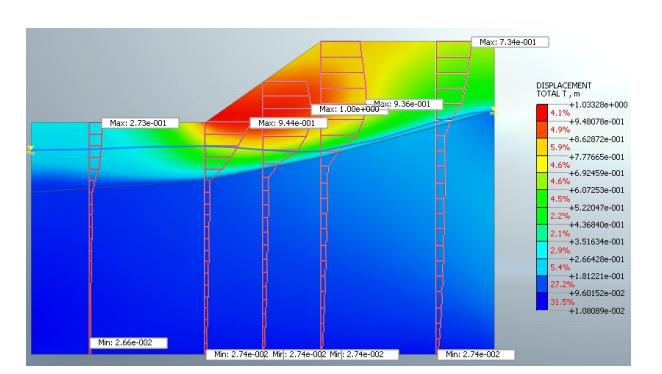
Task: Click the DISPLACEMENT TOTAL T, m legend title
Action: click(564, 89)
